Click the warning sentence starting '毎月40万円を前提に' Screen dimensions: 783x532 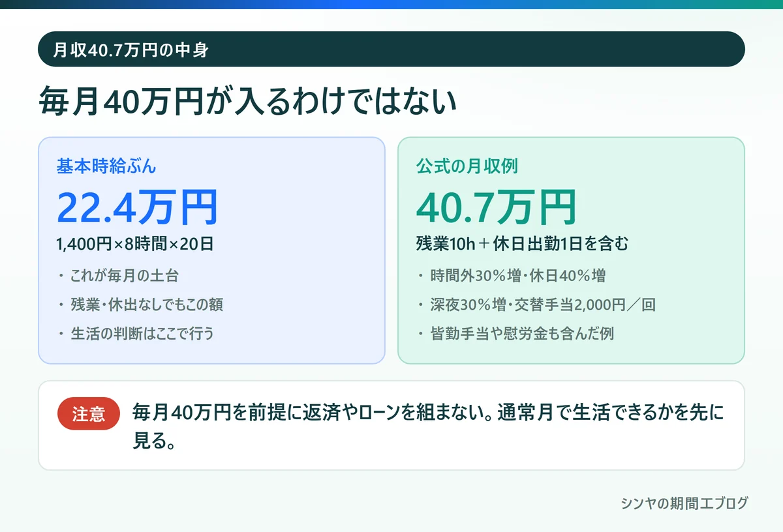click(429, 426)
